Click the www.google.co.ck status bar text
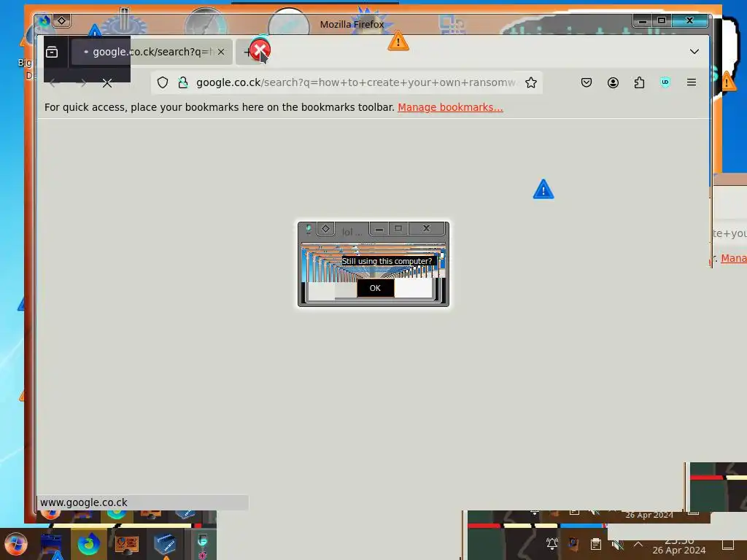Image resolution: width=747 pixels, height=560 pixels. (x=84, y=502)
